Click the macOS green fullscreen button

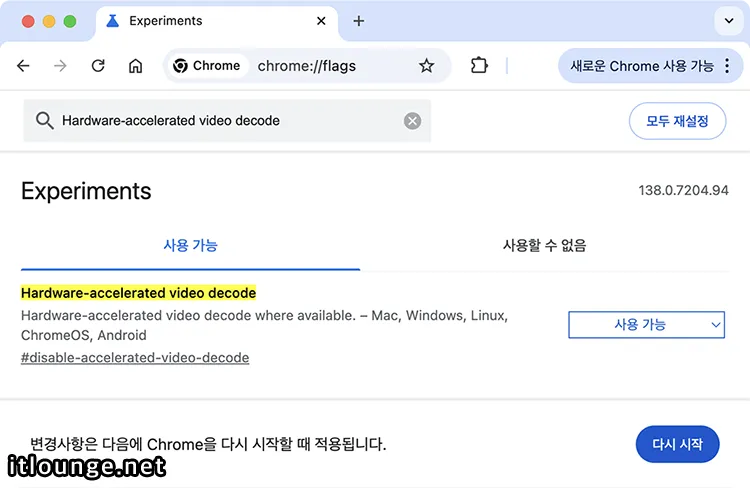70,22
